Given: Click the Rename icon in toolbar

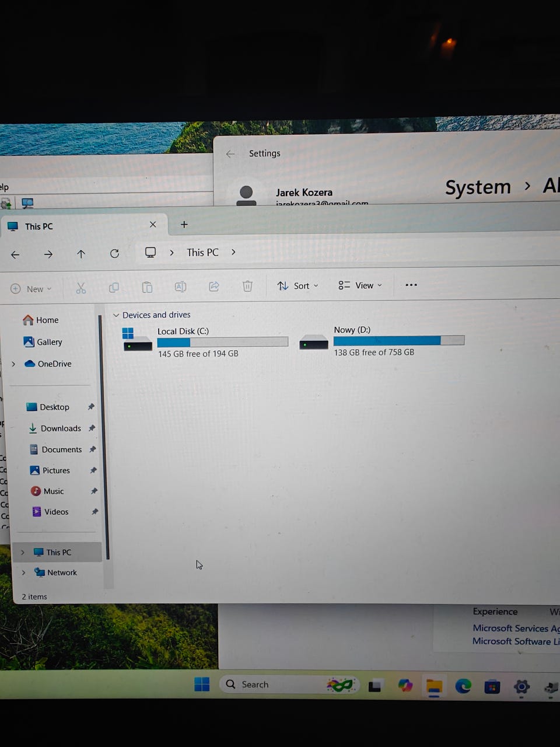Looking at the screenshot, I should click(180, 286).
